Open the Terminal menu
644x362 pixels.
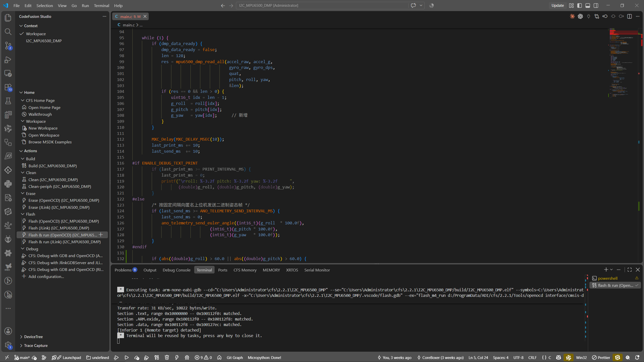[x=101, y=6]
